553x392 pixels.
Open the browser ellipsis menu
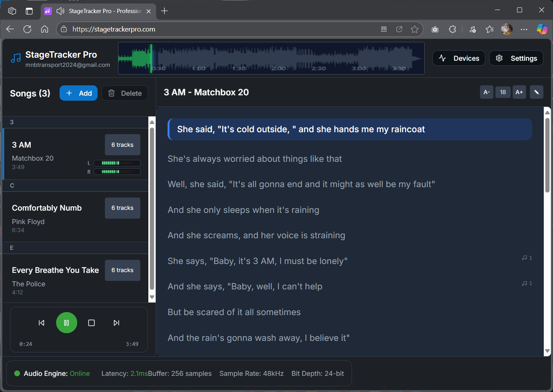pyautogui.click(x=524, y=29)
